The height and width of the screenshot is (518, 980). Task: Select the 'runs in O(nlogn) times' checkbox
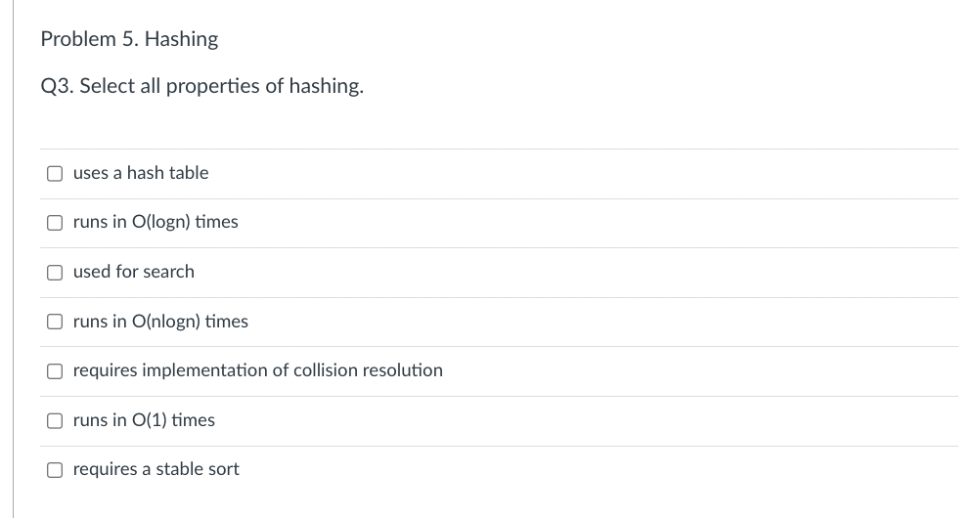[x=55, y=322]
